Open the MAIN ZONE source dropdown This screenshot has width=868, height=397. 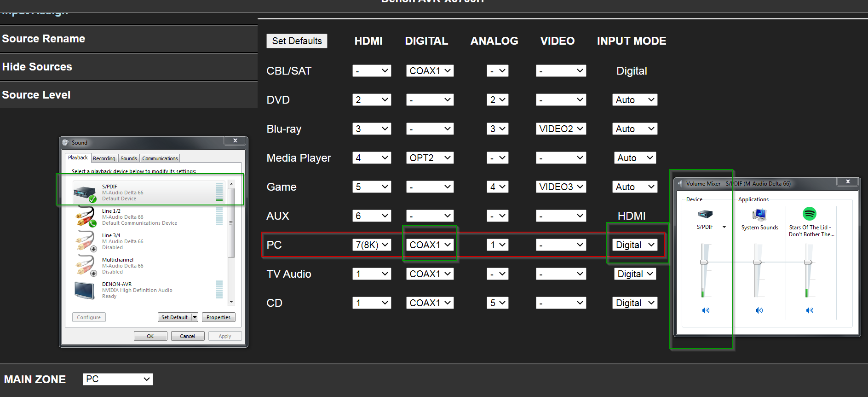(x=118, y=379)
